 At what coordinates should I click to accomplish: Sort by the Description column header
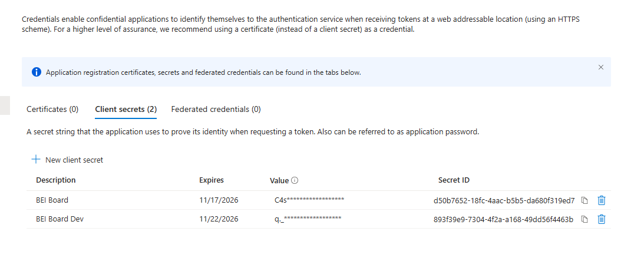tap(56, 180)
